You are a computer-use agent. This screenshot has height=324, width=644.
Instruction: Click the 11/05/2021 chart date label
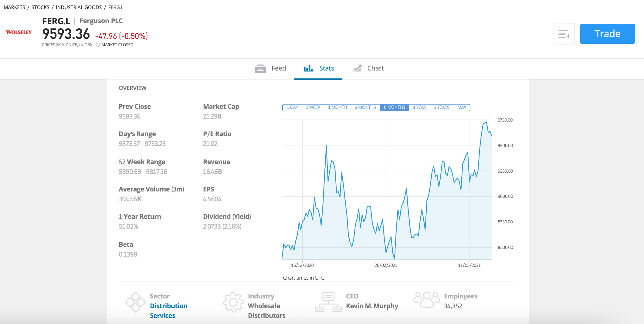point(469,265)
